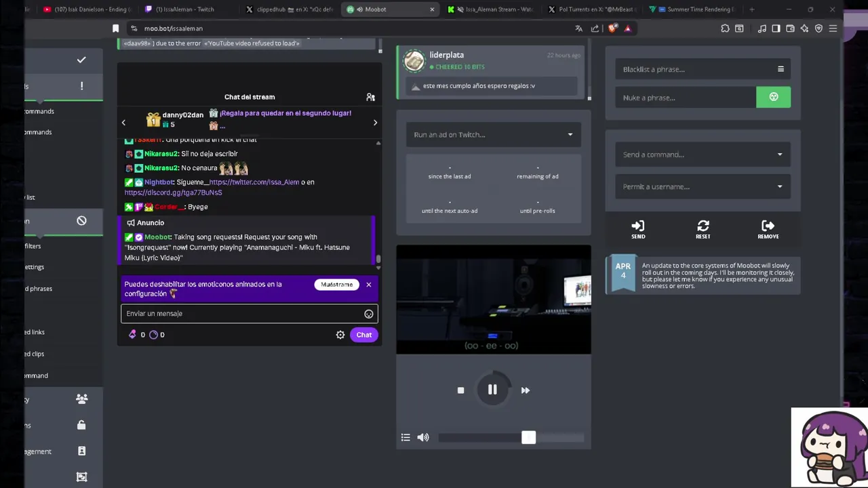868x488 pixels.
Task: Click the SEND icon button
Action: [x=638, y=229]
